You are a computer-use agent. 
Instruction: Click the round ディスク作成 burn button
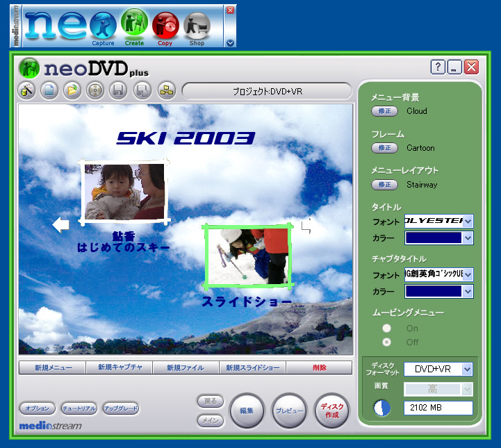point(332,411)
